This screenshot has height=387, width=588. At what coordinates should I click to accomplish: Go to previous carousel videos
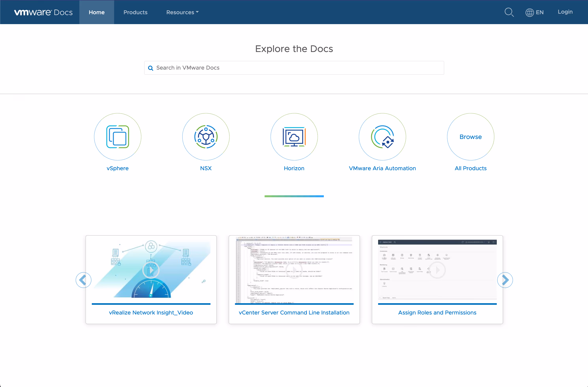(x=83, y=280)
